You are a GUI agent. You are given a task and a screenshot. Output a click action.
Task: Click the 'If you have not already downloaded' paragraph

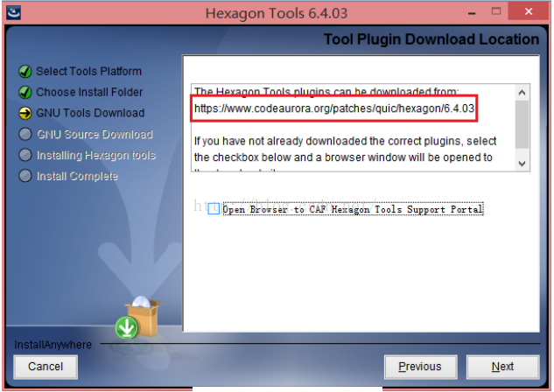point(345,149)
